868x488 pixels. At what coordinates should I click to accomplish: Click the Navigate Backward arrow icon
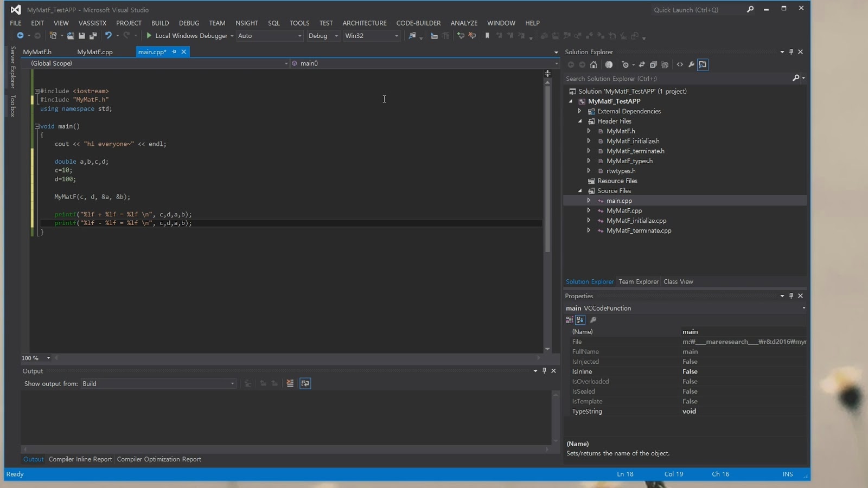[20, 36]
